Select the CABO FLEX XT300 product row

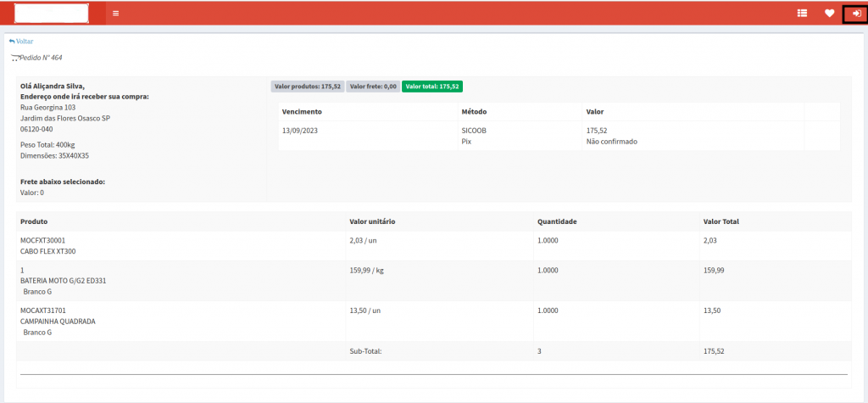(47, 251)
